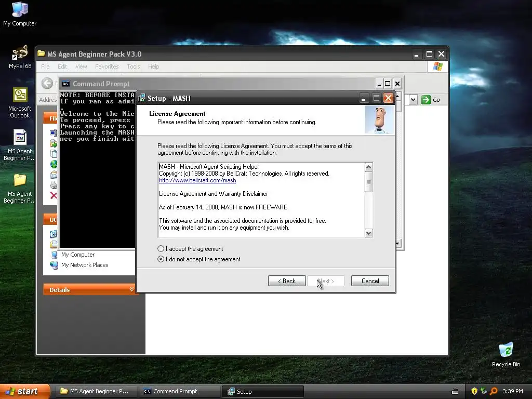Click 'License Agreement' heading text
The image size is (532, 399).
click(x=177, y=114)
